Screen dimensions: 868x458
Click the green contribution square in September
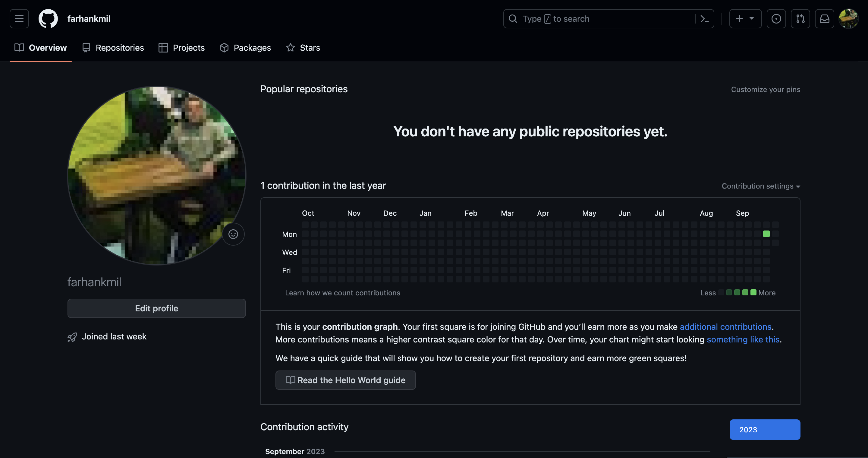click(766, 234)
